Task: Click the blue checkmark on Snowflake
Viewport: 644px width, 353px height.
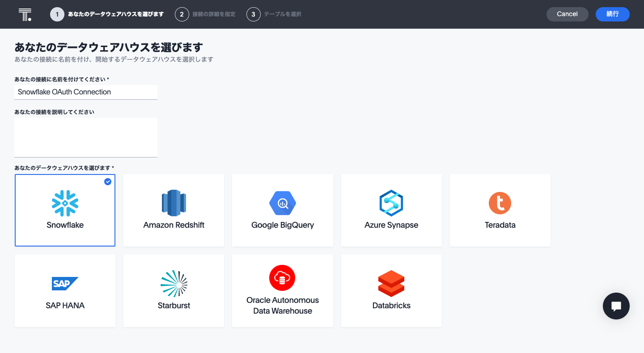Action: tap(107, 182)
